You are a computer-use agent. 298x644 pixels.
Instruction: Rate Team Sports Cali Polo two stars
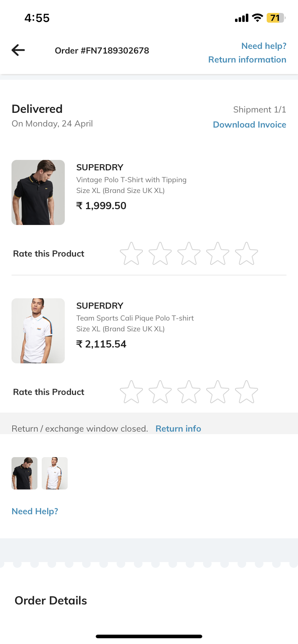pyautogui.click(x=160, y=392)
